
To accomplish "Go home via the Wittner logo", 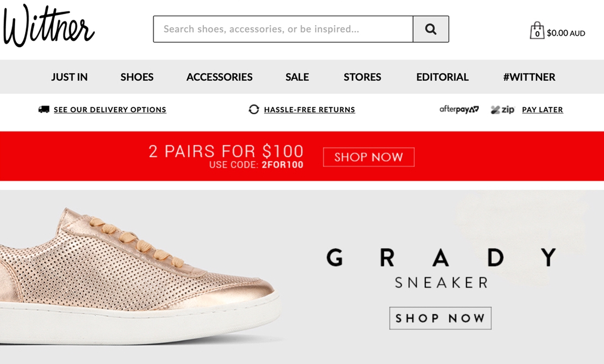I will tap(48, 26).
